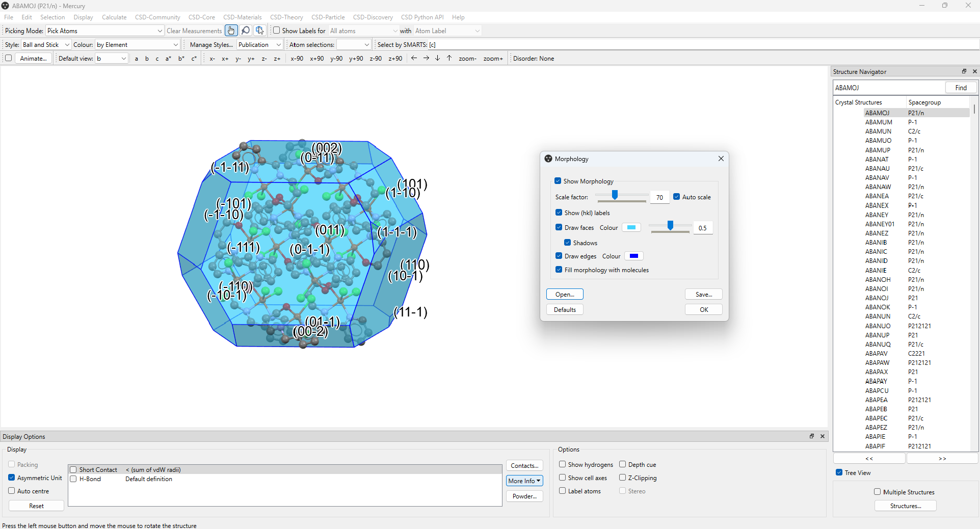Open the Style dropdown Ball and Stick
The width and height of the screenshot is (980, 529).
click(x=45, y=45)
